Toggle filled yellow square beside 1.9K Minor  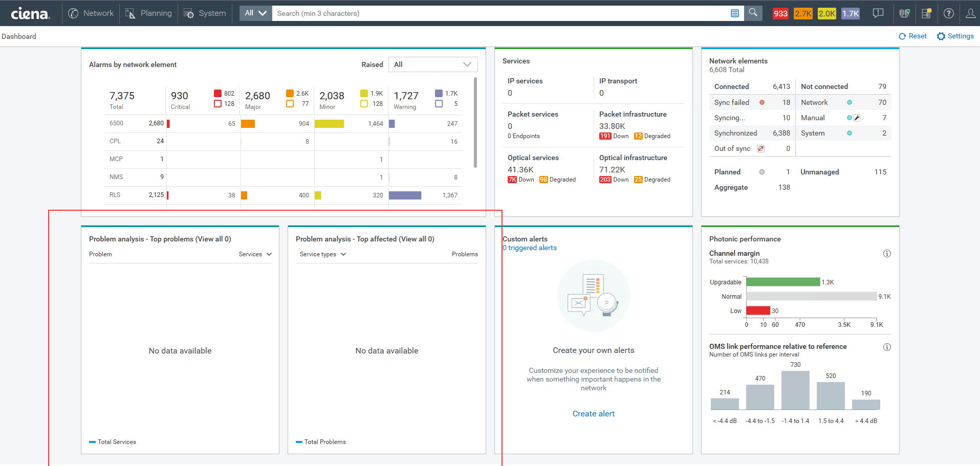coord(364,93)
